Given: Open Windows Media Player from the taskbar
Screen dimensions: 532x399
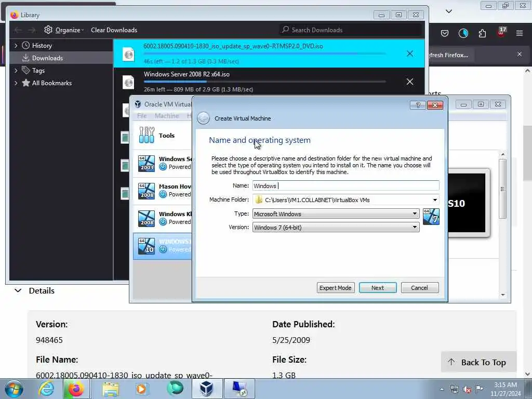Looking at the screenshot, I should 141,389.
